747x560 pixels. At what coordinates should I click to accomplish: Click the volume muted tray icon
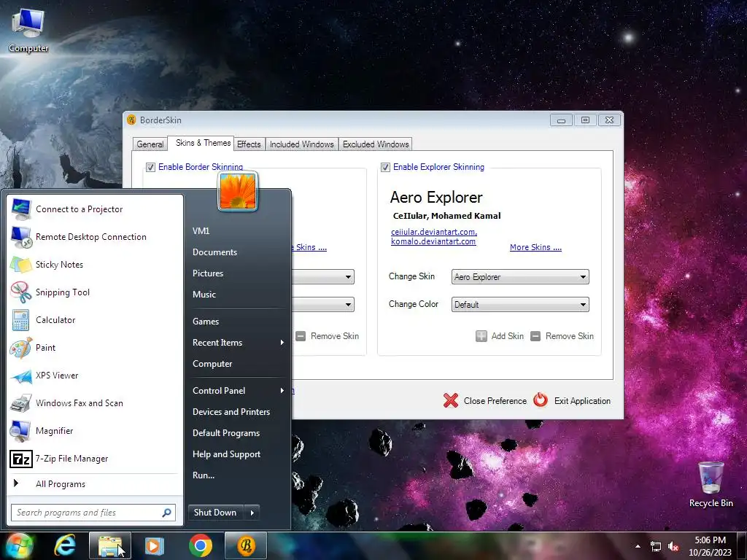pos(673,547)
